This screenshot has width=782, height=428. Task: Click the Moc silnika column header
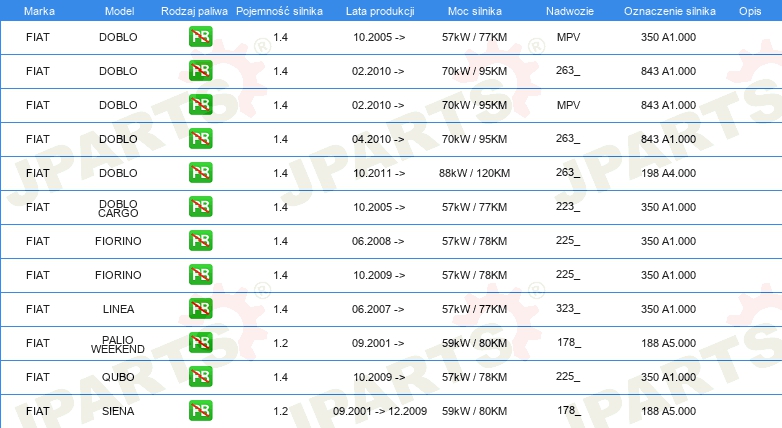[x=475, y=11]
